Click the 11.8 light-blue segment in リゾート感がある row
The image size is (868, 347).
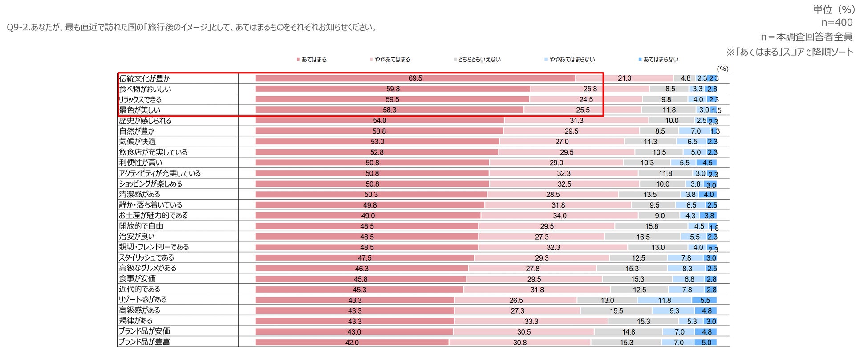click(x=664, y=300)
